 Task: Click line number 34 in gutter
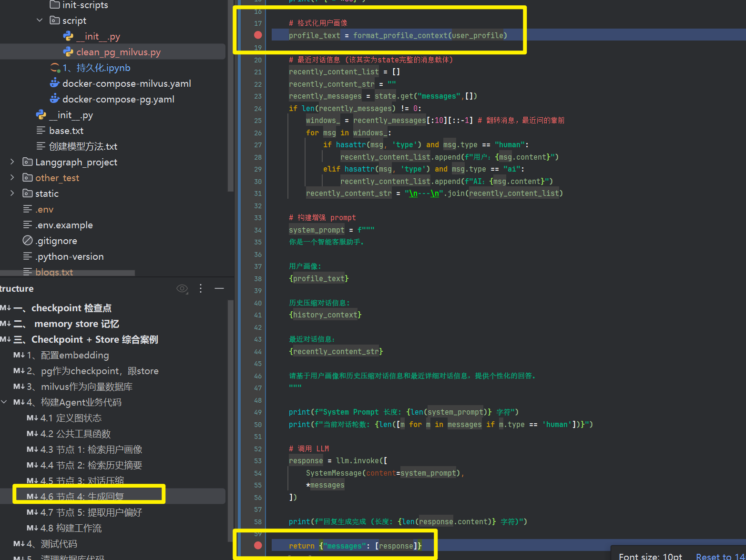pos(258,230)
